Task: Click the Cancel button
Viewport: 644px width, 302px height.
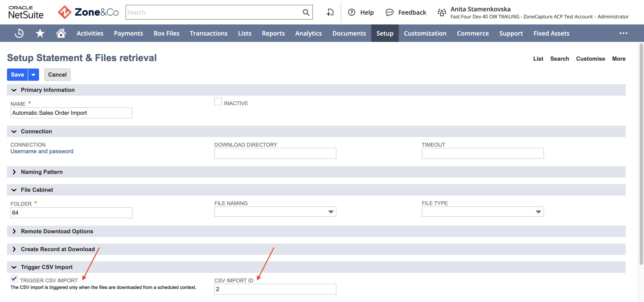Action: click(x=57, y=75)
